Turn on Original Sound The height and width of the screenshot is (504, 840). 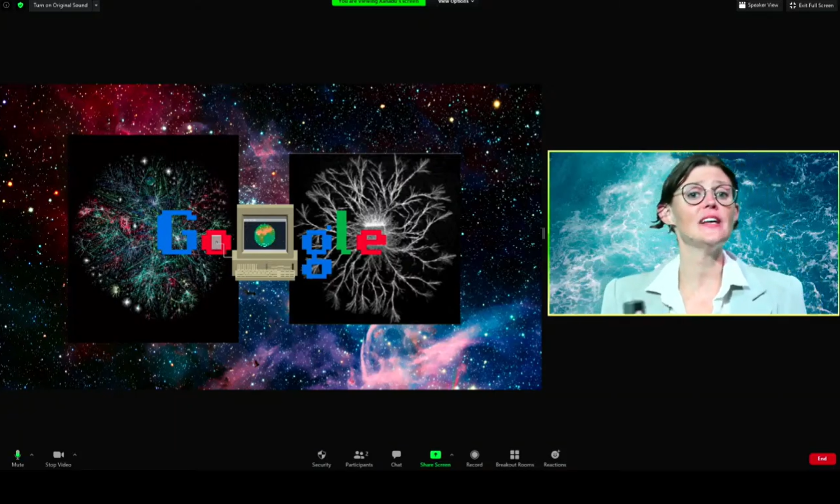pyautogui.click(x=60, y=5)
